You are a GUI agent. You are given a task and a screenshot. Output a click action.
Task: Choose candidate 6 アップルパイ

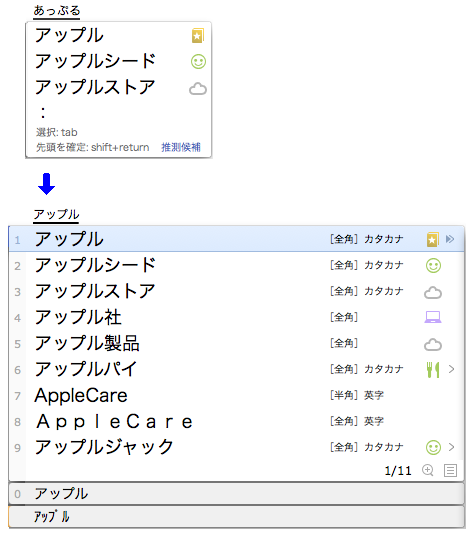pos(236,369)
